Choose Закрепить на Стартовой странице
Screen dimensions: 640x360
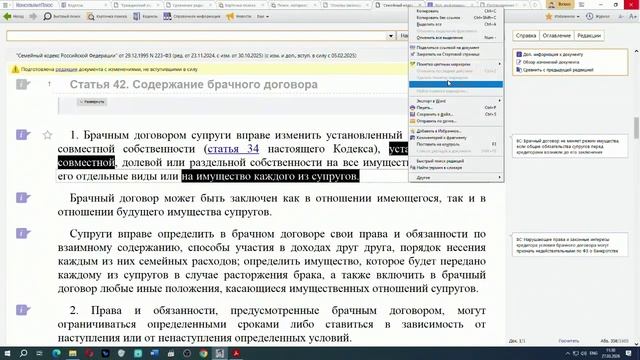coord(456,54)
